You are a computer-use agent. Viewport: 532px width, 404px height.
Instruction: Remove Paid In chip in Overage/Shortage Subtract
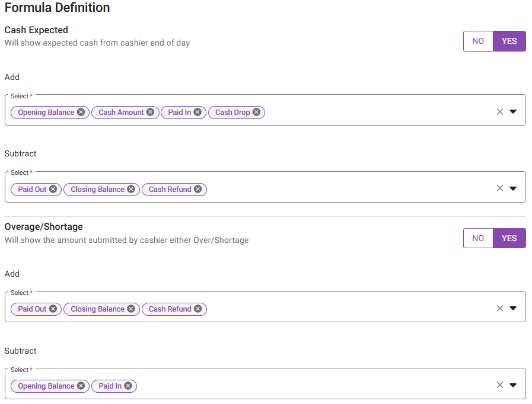(x=128, y=386)
